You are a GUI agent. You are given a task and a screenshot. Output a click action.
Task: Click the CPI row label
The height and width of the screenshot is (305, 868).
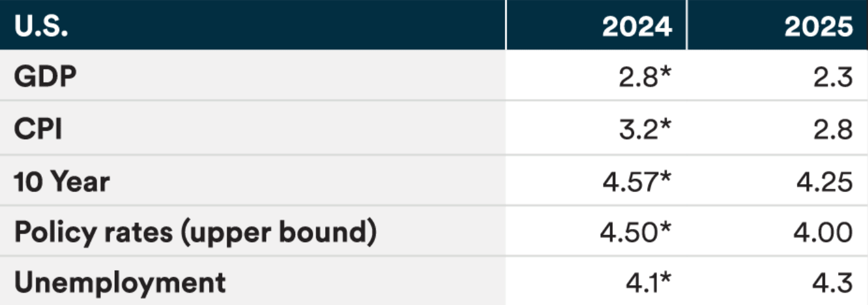[x=37, y=130]
